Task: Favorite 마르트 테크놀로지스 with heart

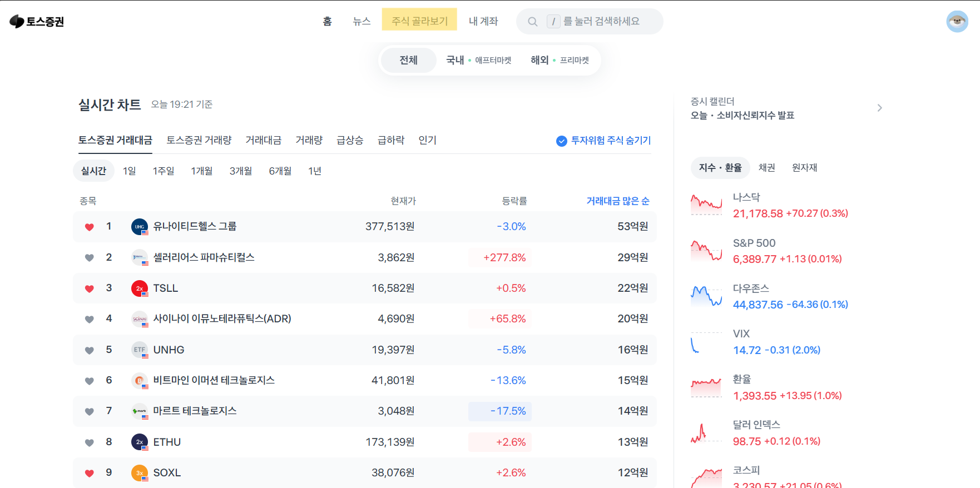Action: pyautogui.click(x=89, y=411)
